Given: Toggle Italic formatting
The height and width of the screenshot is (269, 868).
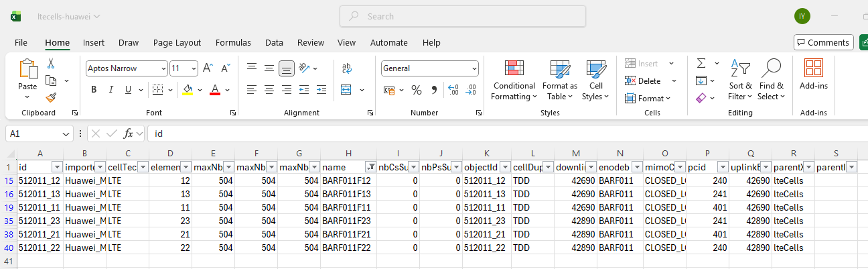Looking at the screenshot, I should click(111, 90).
